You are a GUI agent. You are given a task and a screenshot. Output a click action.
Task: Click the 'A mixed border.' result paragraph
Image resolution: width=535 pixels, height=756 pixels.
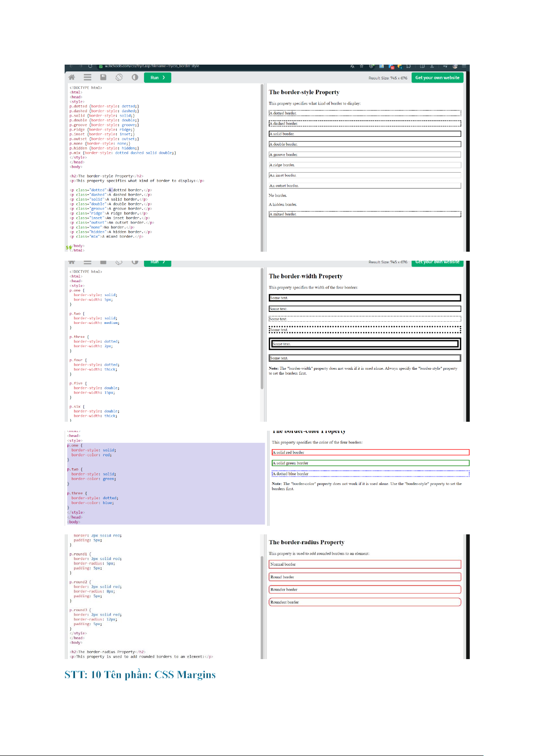coord(364,214)
